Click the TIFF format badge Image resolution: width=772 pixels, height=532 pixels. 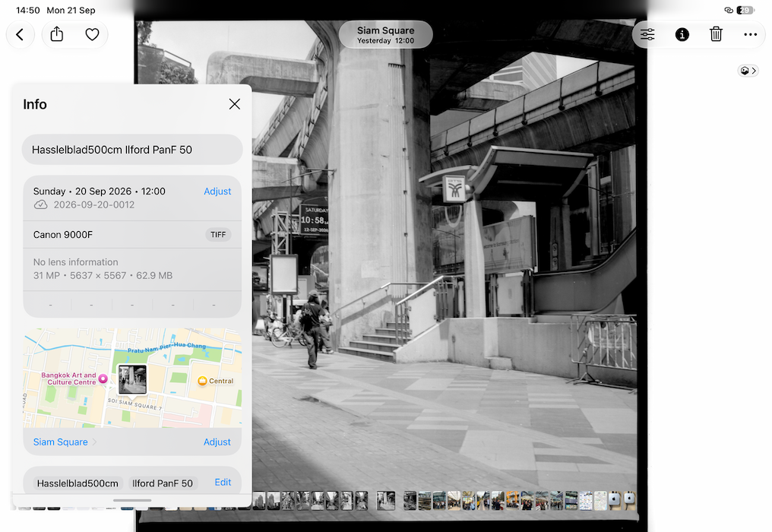point(218,235)
